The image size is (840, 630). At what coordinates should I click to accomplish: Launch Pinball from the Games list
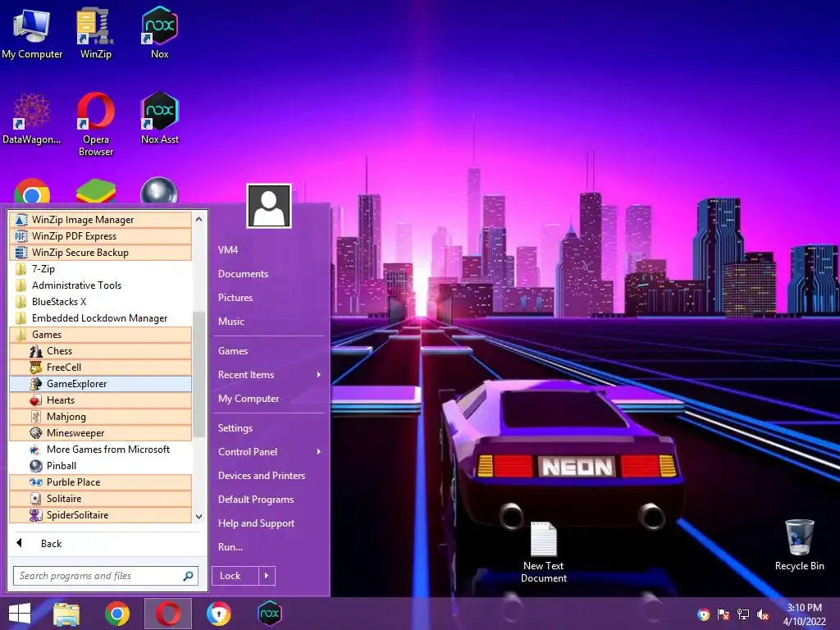[100, 466]
